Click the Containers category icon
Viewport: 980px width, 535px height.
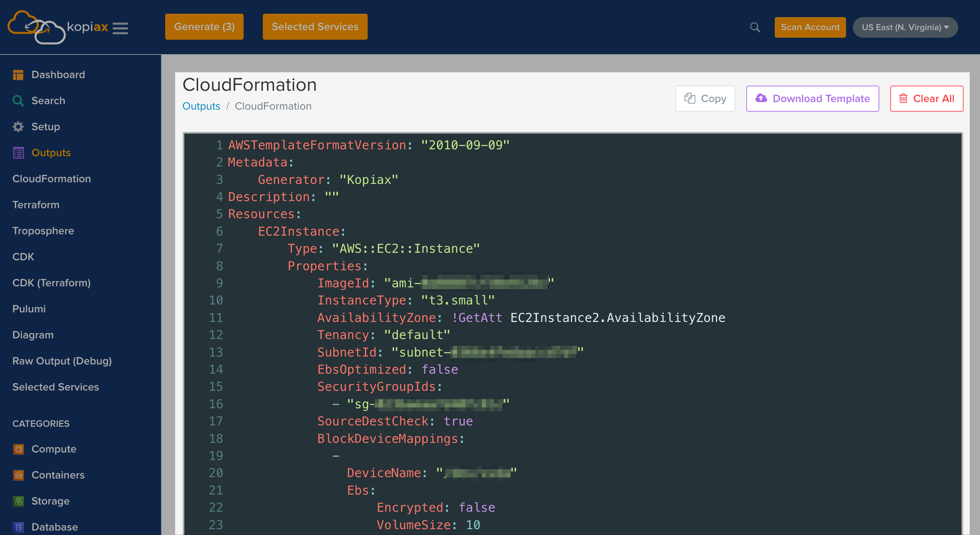[18, 475]
